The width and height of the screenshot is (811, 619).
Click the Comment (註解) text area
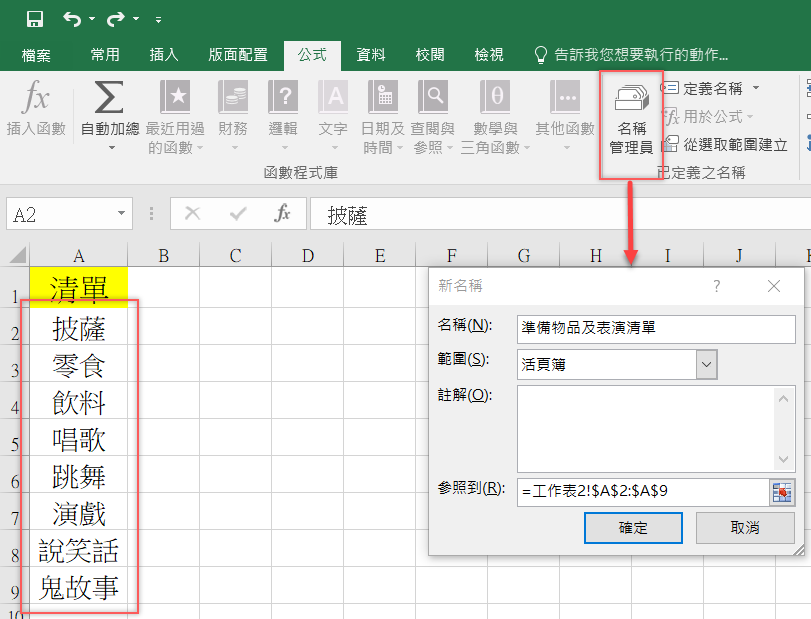pyautogui.click(x=647, y=427)
